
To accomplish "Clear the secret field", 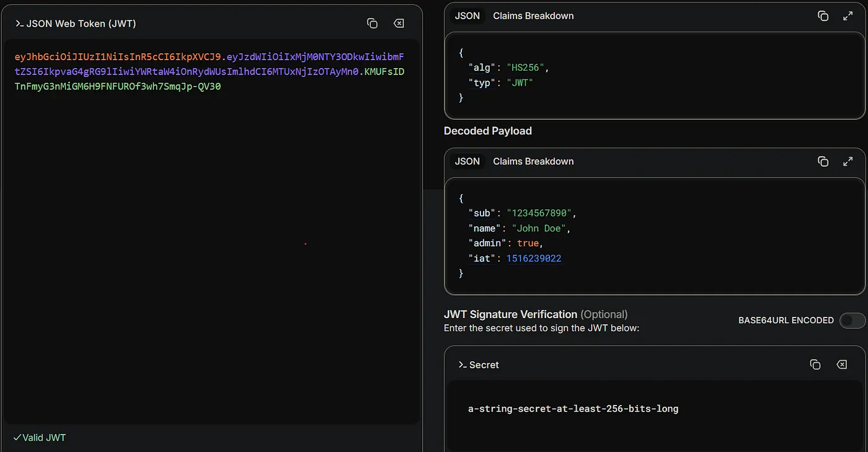I will tap(842, 365).
